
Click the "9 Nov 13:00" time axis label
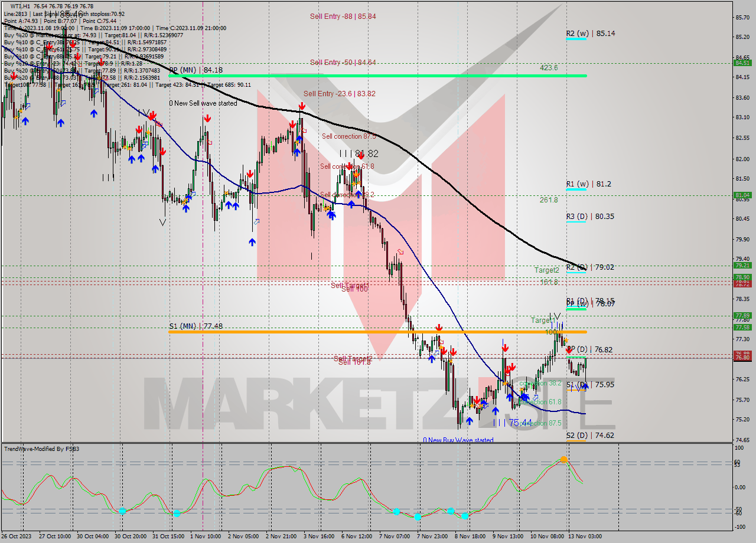tap(508, 536)
